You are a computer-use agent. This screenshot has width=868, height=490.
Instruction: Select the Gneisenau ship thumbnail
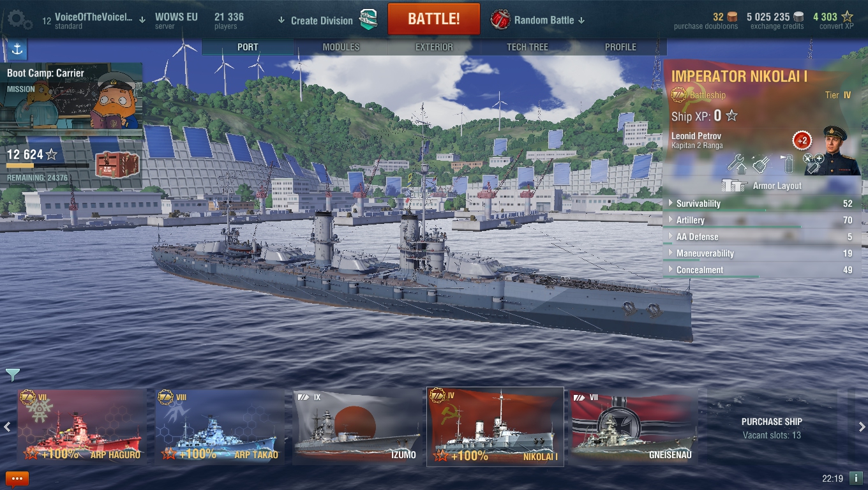pos(634,427)
